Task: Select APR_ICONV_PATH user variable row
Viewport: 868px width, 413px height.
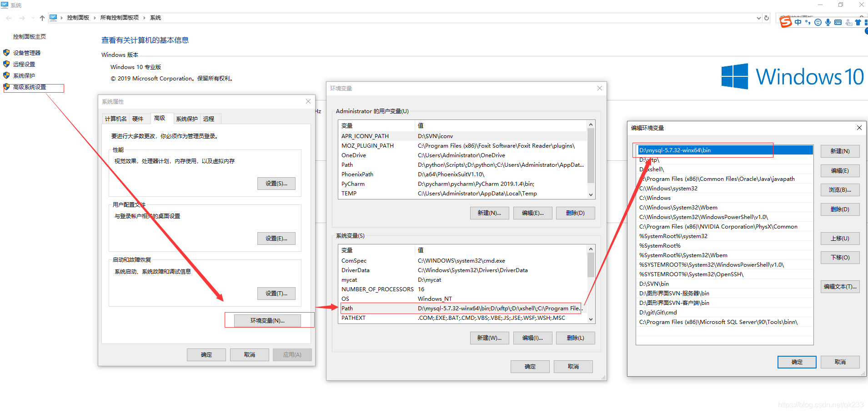Action: point(462,136)
